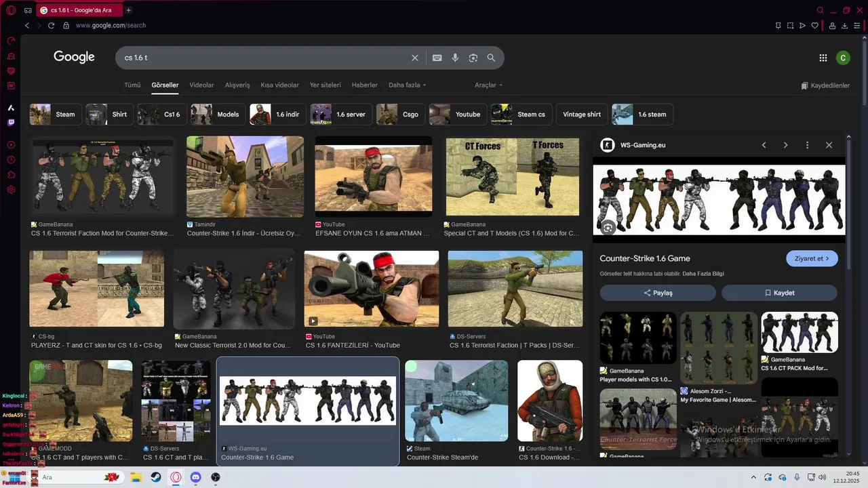Open browser downloads panel

(x=845, y=25)
